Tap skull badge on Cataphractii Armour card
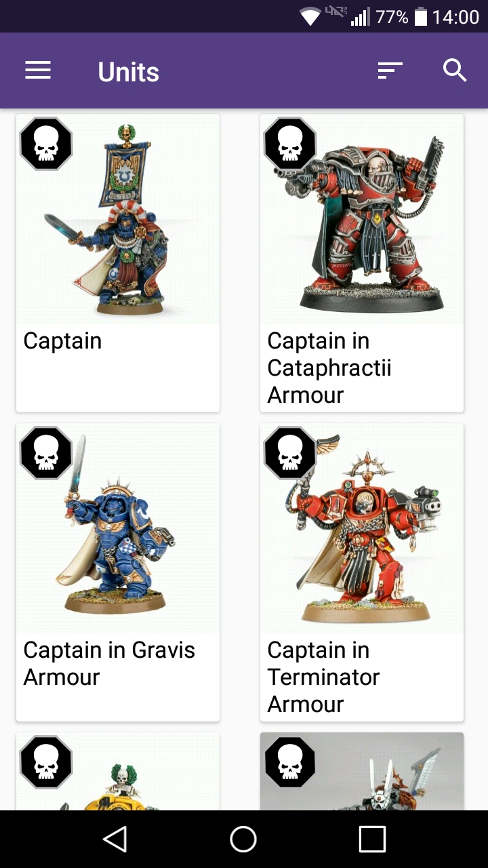 coord(290,144)
